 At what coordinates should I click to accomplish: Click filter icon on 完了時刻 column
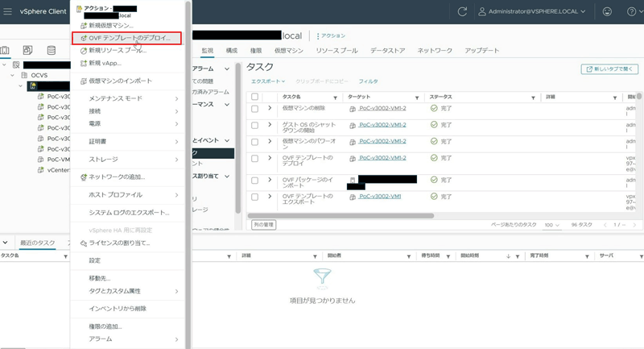pyautogui.click(x=587, y=256)
